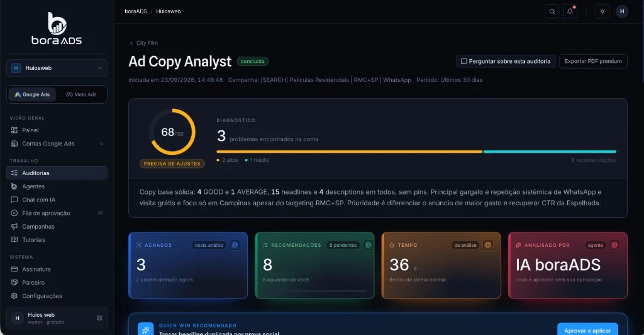Open Parceiro page

(x=57, y=283)
